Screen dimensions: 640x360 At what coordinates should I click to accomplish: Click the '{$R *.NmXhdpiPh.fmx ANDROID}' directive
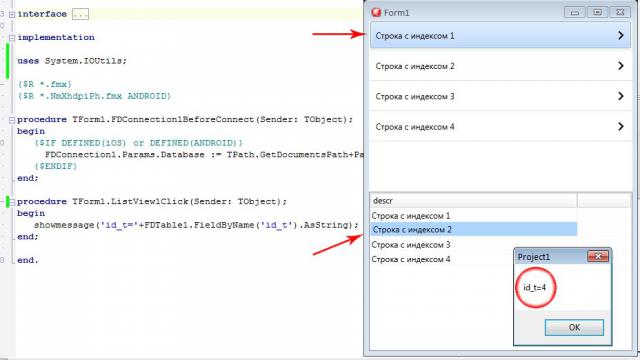tap(94, 96)
